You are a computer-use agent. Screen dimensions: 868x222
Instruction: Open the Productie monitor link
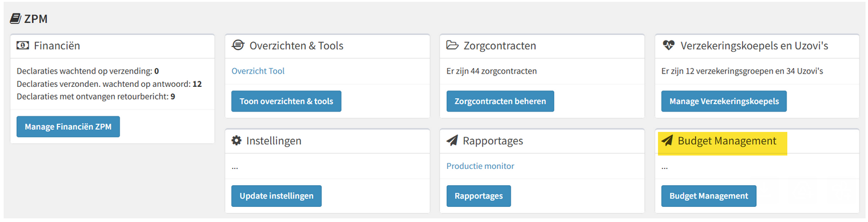pyautogui.click(x=481, y=166)
